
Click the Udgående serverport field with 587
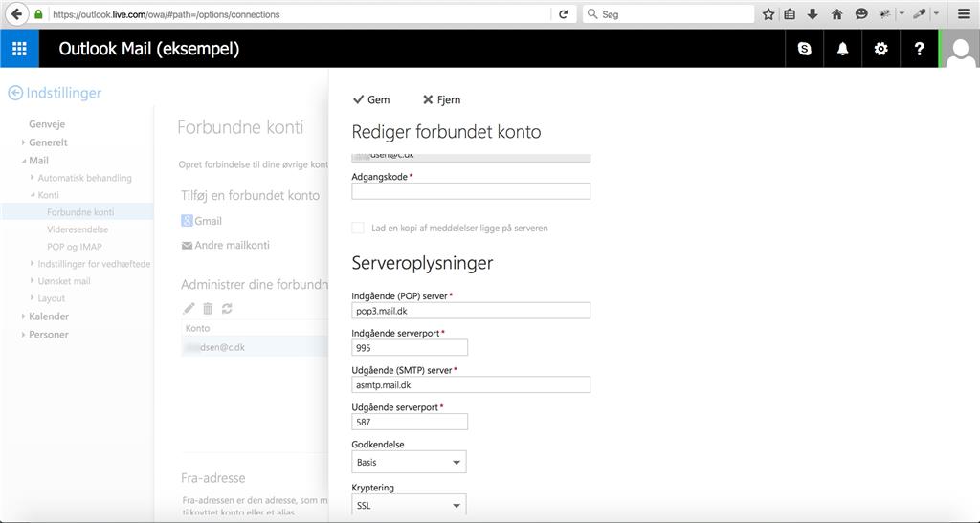tap(410, 422)
